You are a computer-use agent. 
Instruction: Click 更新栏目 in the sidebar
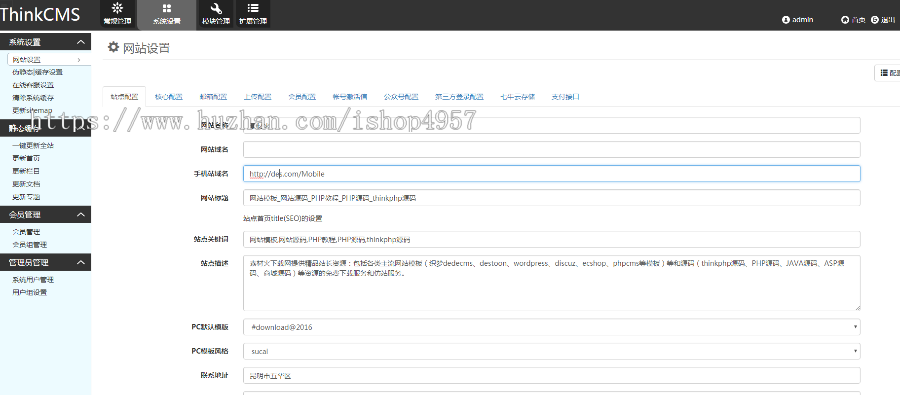tap(26, 171)
